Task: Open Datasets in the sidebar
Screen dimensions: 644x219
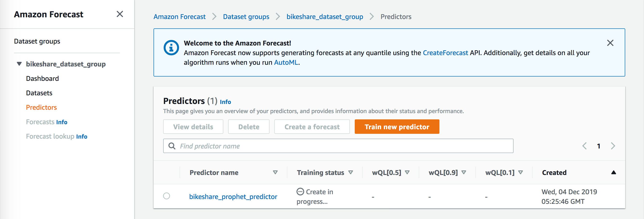Action: pos(39,93)
